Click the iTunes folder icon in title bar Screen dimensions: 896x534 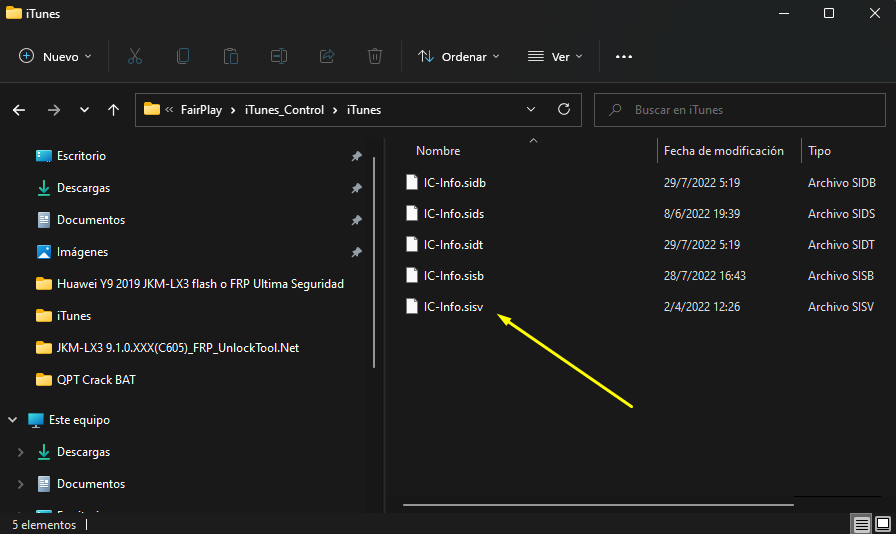pos(14,13)
